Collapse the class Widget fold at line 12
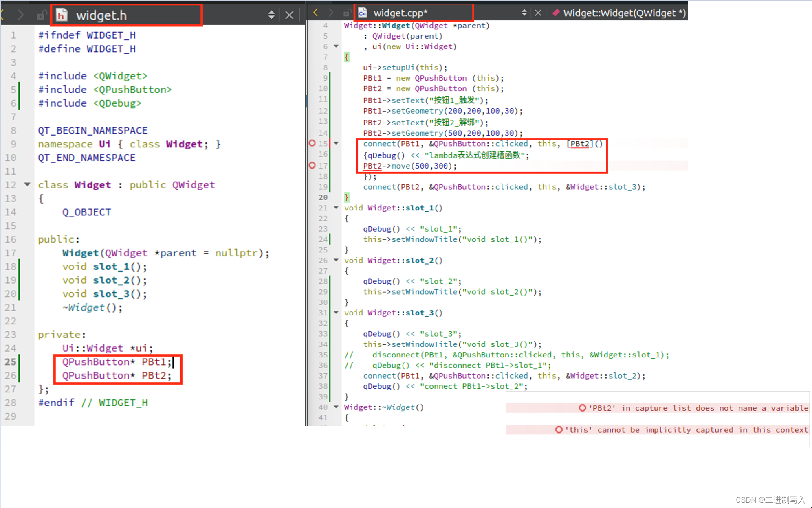This screenshot has width=812, height=508. [27, 184]
